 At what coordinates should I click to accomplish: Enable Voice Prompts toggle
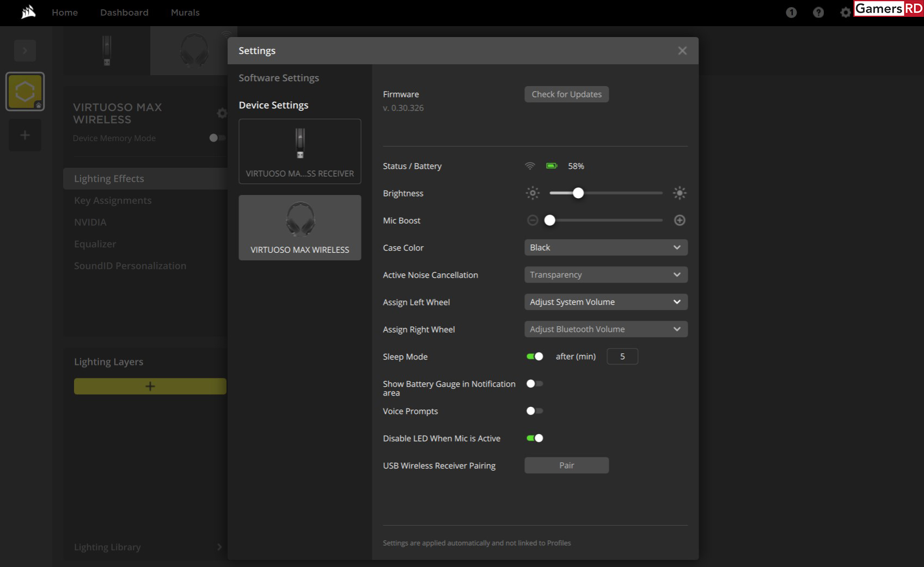coord(535,411)
